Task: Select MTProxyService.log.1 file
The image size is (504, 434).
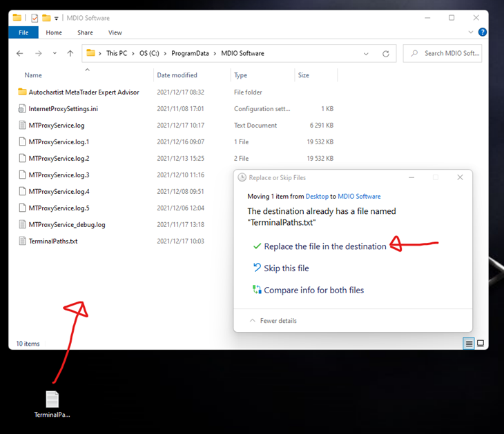Action: [59, 142]
